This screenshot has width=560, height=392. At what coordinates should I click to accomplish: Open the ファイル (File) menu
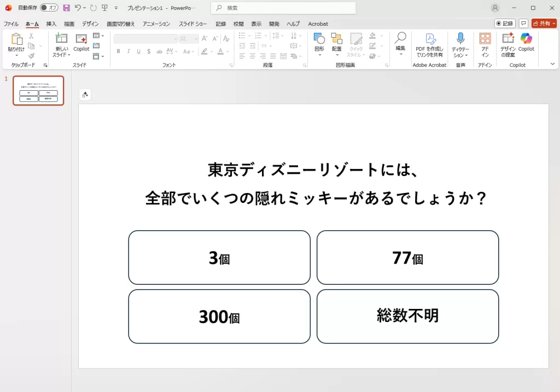[x=11, y=24]
